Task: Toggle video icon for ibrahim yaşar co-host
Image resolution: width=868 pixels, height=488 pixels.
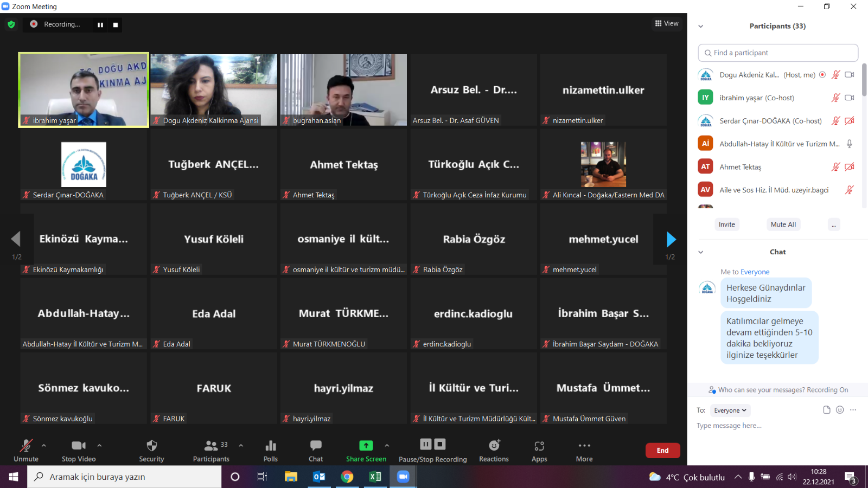Action: point(850,98)
